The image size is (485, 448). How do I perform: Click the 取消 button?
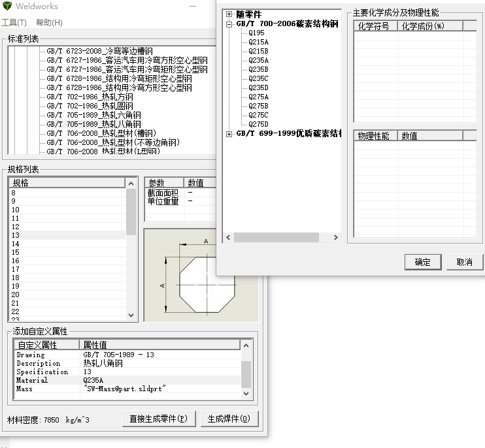coord(465,262)
